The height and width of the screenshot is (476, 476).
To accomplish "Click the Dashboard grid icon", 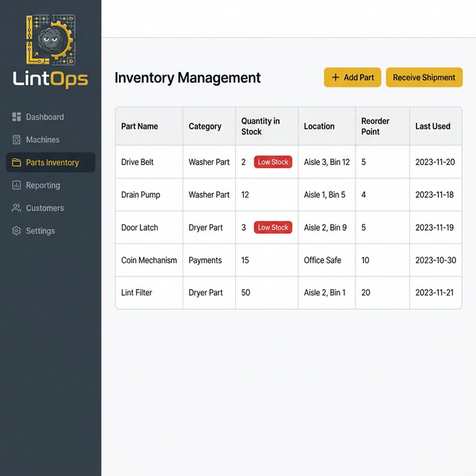I will coord(16,117).
